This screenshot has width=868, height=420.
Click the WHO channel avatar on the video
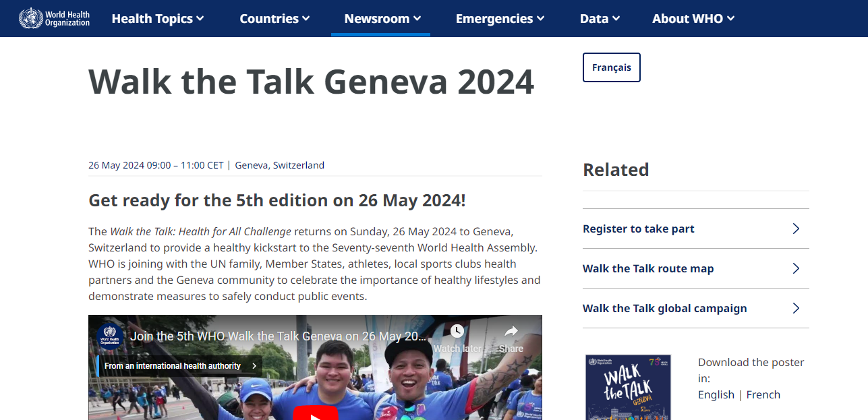(109, 335)
